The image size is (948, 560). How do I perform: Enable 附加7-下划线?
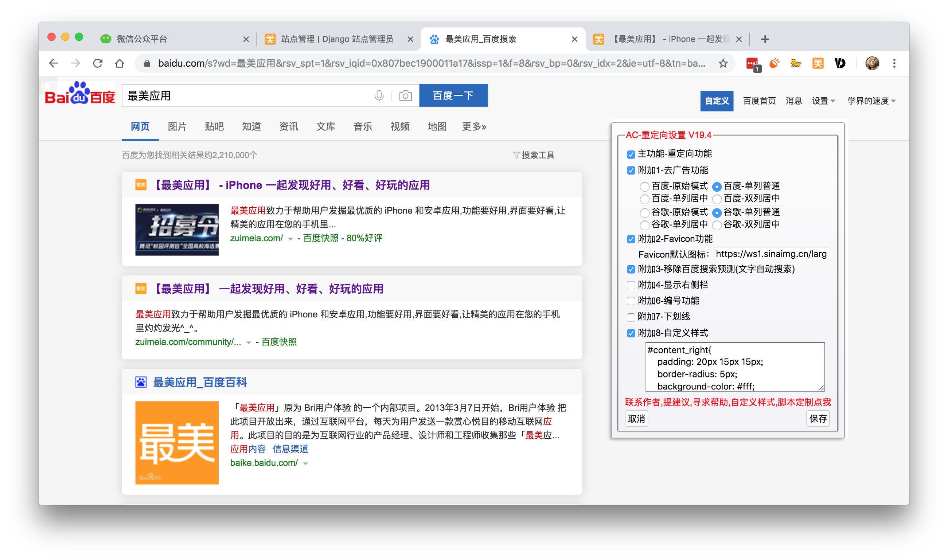coord(631,317)
